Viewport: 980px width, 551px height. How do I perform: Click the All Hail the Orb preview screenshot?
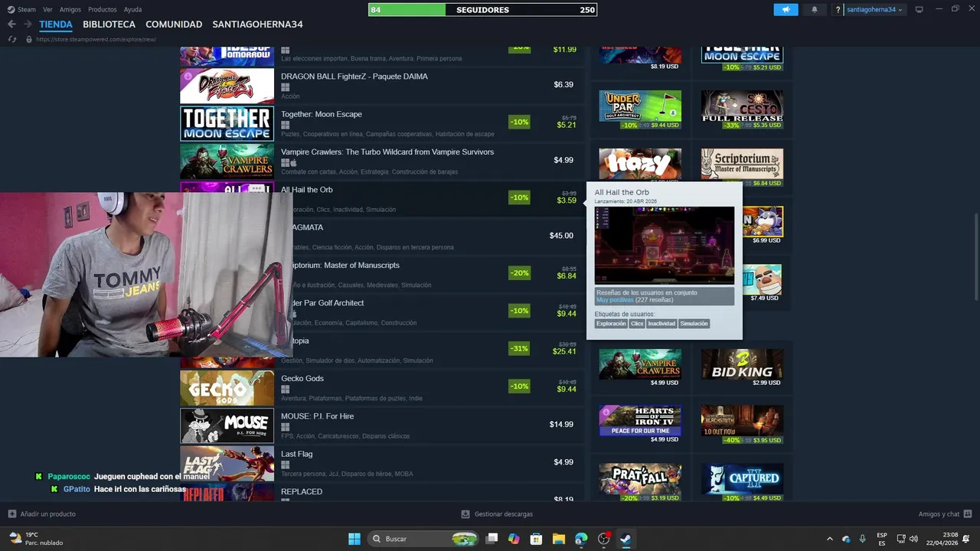point(665,245)
